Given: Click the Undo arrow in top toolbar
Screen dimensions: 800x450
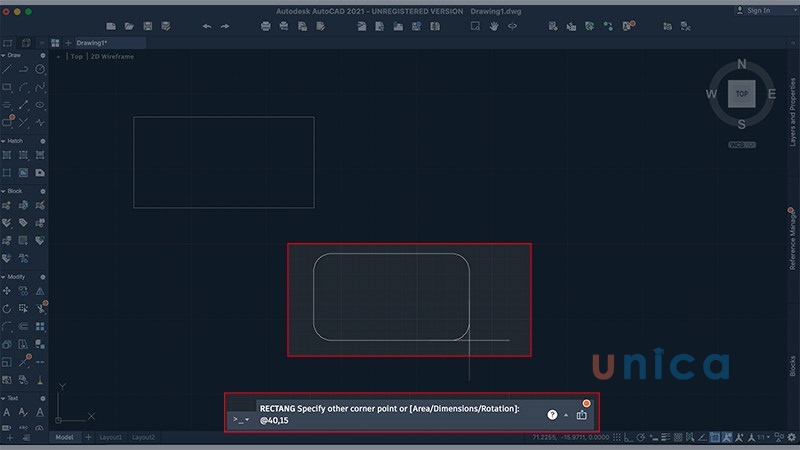Looking at the screenshot, I should tap(207, 26).
